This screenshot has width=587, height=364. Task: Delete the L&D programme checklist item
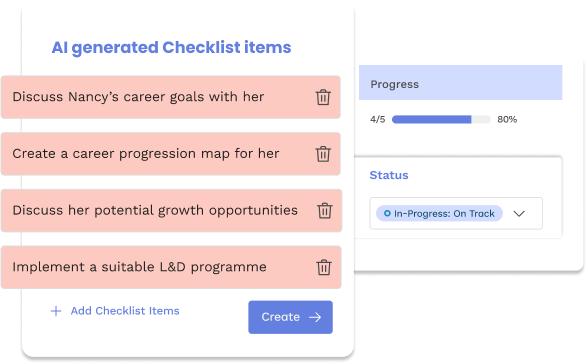click(x=324, y=267)
